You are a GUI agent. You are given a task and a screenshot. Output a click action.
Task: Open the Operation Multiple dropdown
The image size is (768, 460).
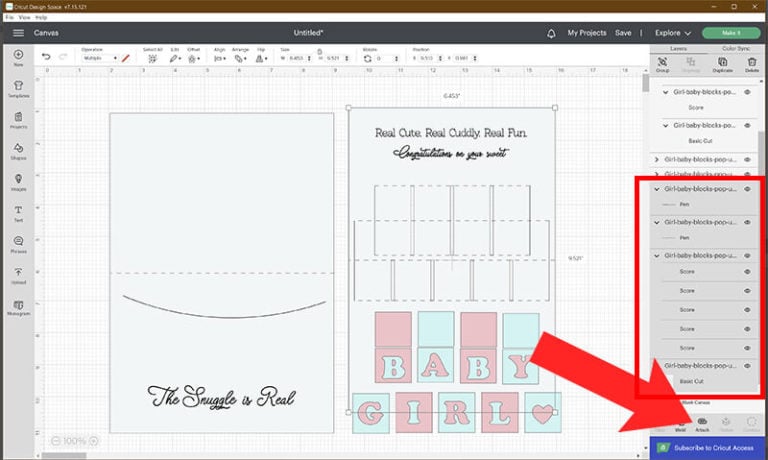coord(99,58)
